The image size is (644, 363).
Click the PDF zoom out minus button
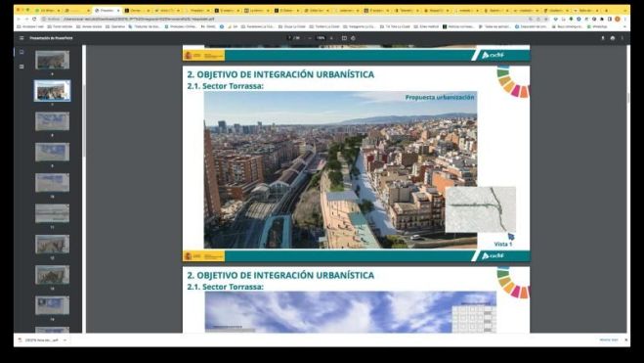click(x=310, y=38)
